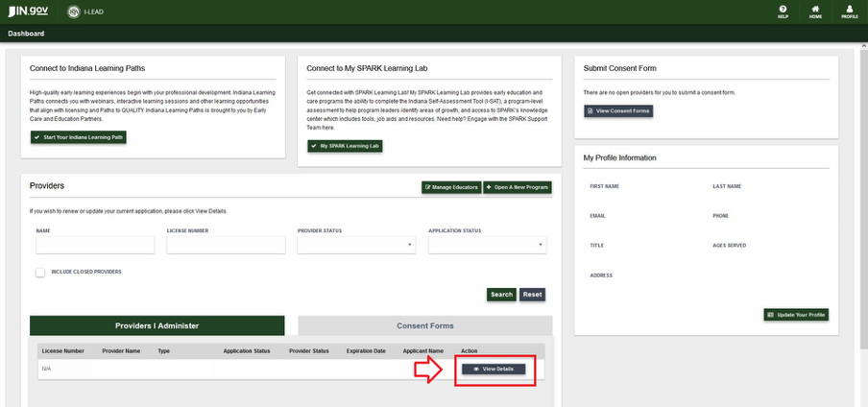Expand the Application Status dropdown
This screenshot has width=868, height=407.
coord(487,246)
